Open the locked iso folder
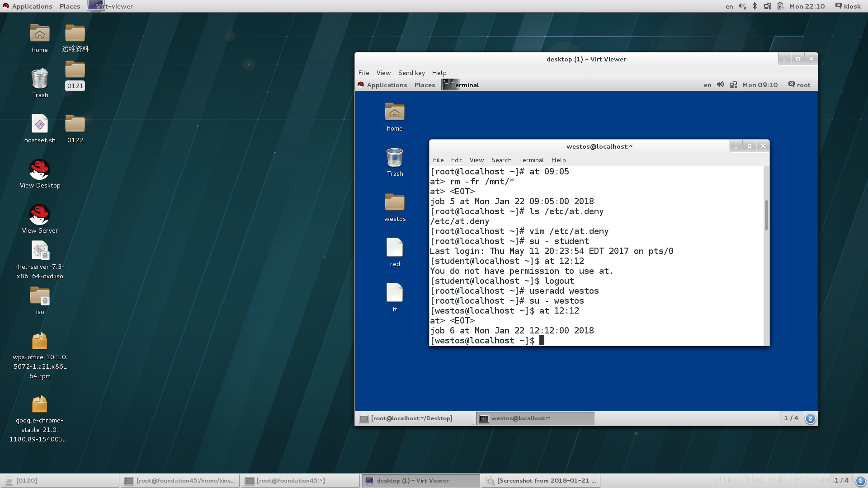The width and height of the screenshot is (868, 488). point(40,296)
